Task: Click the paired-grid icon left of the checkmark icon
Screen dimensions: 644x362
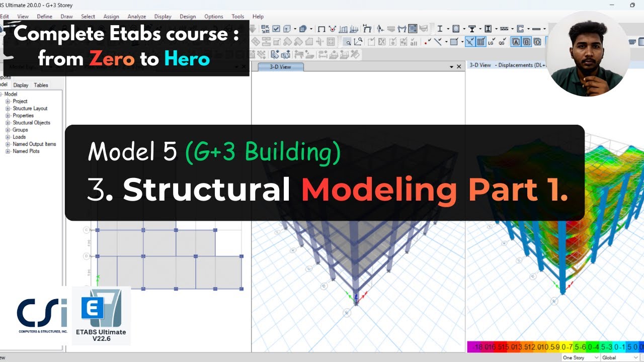Action: click(x=265, y=29)
